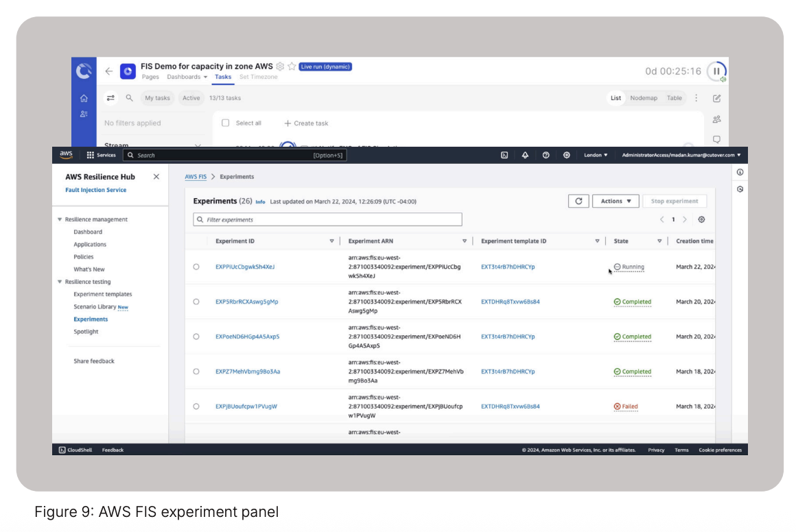This screenshot has height=532, width=796.
Task: Open the runbook settings gear beside the title
Action: (x=280, y=66)
